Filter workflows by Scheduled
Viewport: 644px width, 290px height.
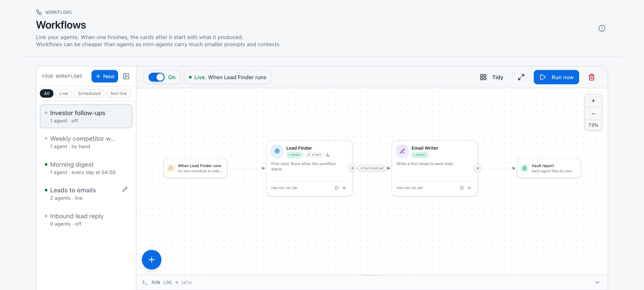click(x=89, y=94)
